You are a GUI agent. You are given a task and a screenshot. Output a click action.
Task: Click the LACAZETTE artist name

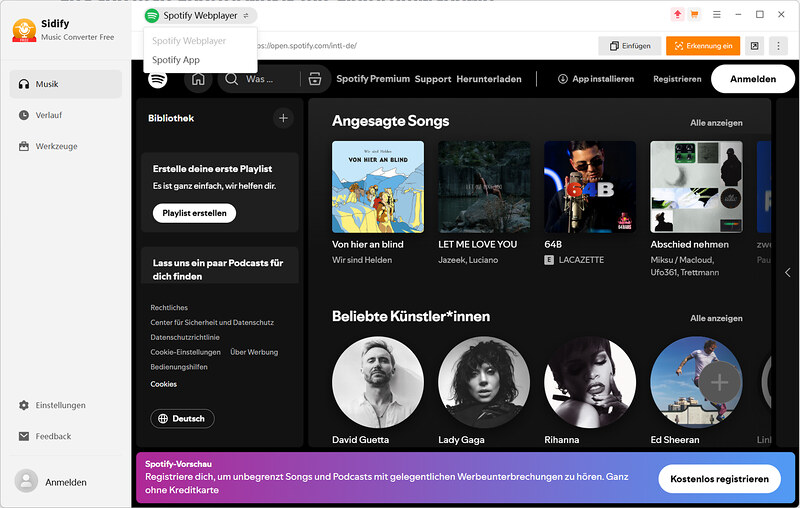pos(581,260)
